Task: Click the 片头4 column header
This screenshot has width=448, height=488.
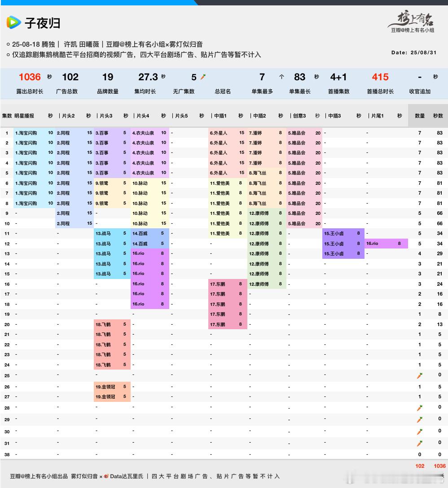Action: tap(143, 116)
